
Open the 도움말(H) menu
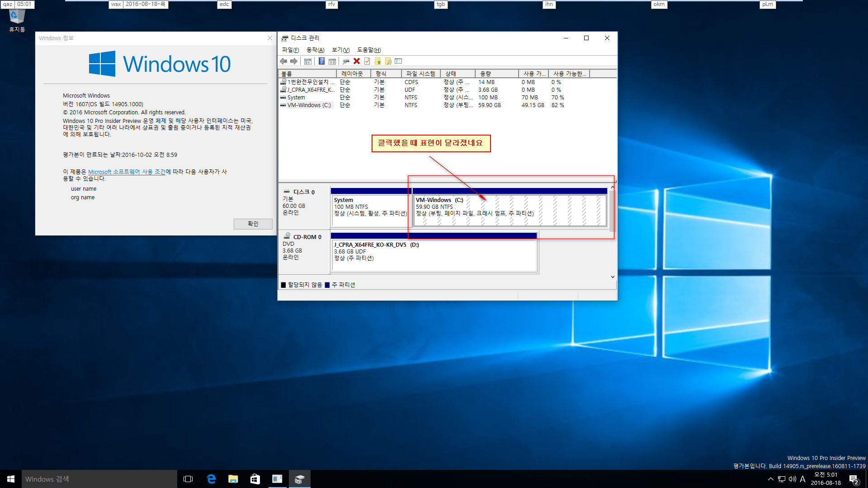click(x=369, y=50)
